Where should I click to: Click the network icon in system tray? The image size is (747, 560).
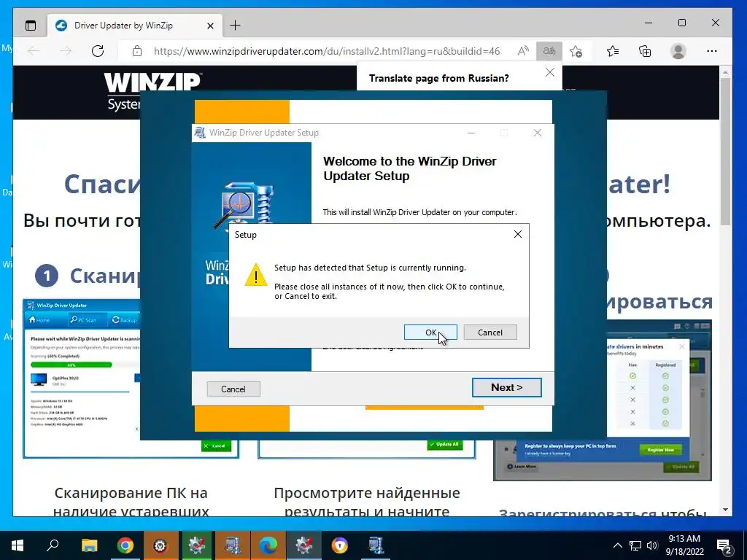(635, 545)
